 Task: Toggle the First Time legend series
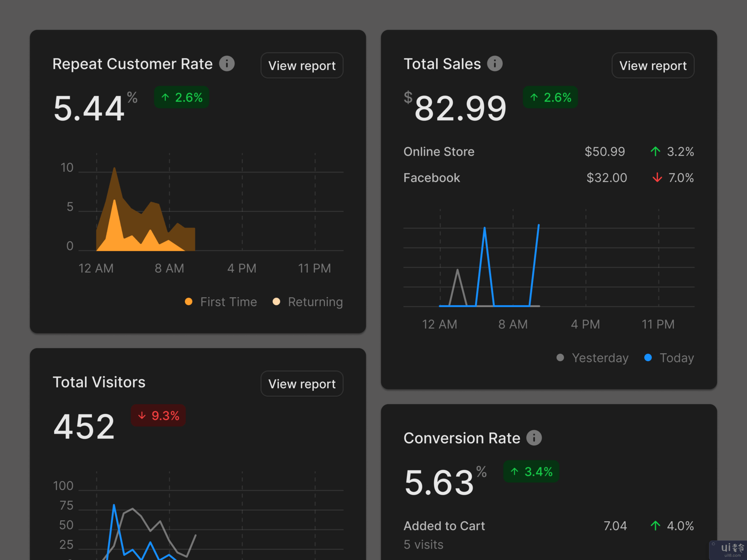[x=221, y=302]
